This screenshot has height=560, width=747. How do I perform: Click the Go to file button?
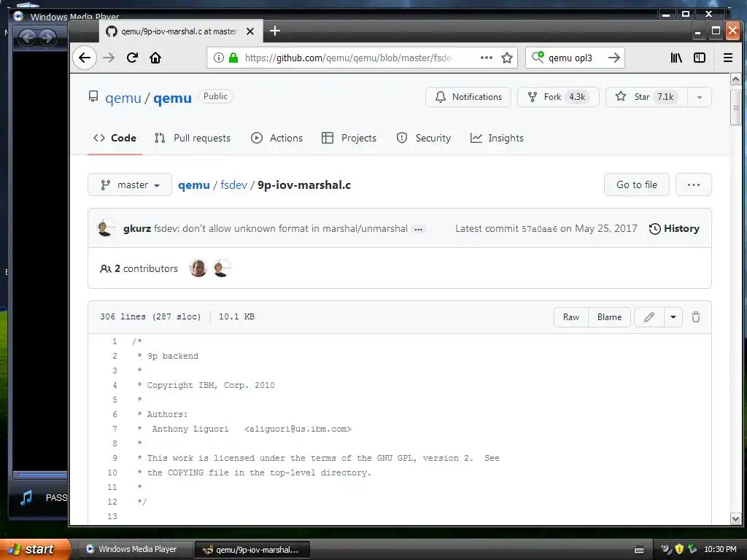pos(636,184)
